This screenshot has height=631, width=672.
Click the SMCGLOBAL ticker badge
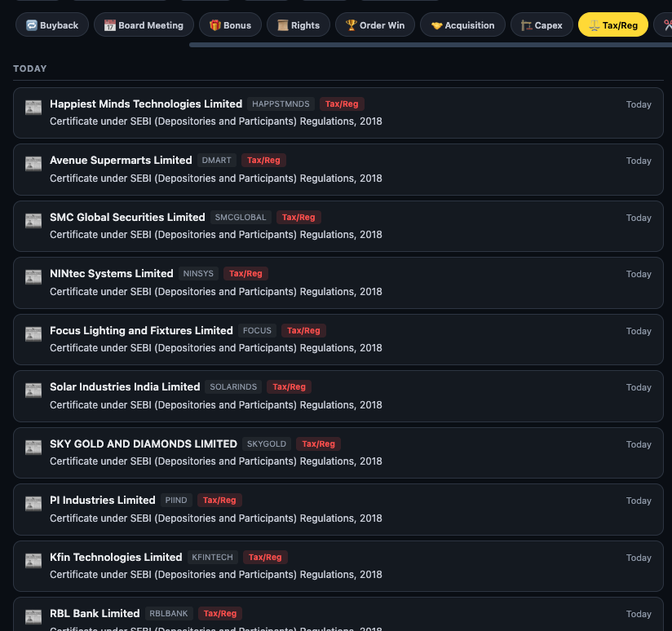tap(241, 217)
